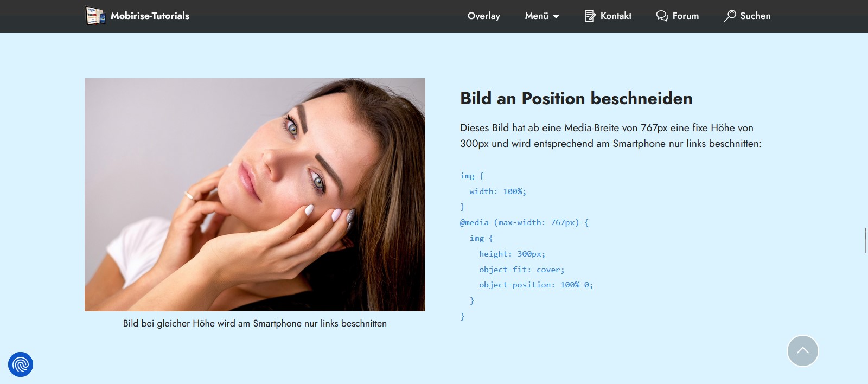Click the page scrollbar thumb

(865, 240)
